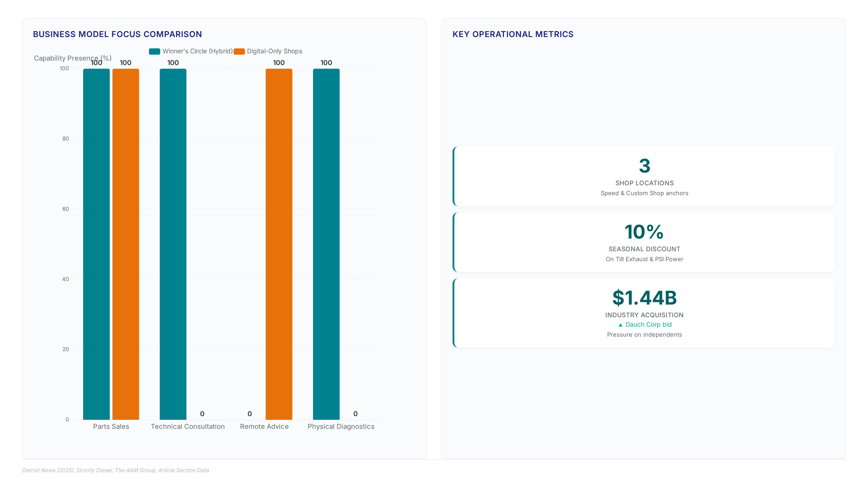Screen dimensions: 868x488
Task: Click the 40 tick on the y-axis
Action: [x=66, y=279]
